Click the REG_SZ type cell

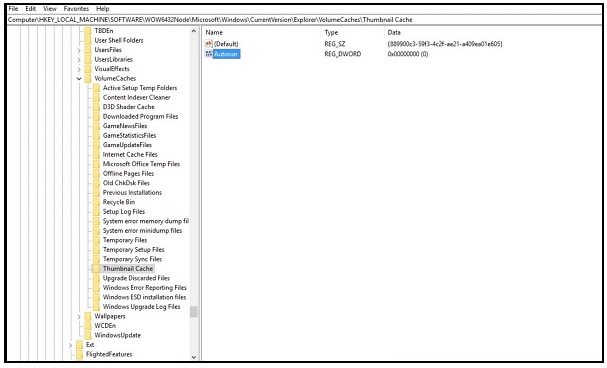tap(334, 44)
